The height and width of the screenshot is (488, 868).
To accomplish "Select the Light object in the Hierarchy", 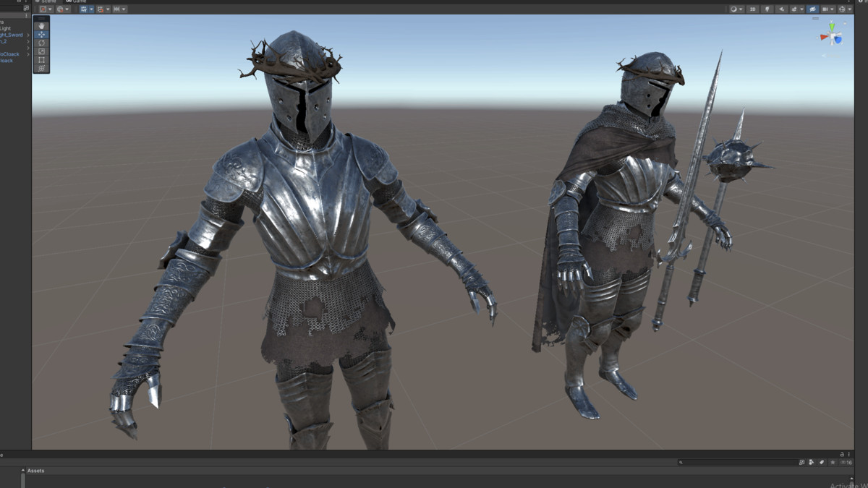I will [x=7, y=28].
